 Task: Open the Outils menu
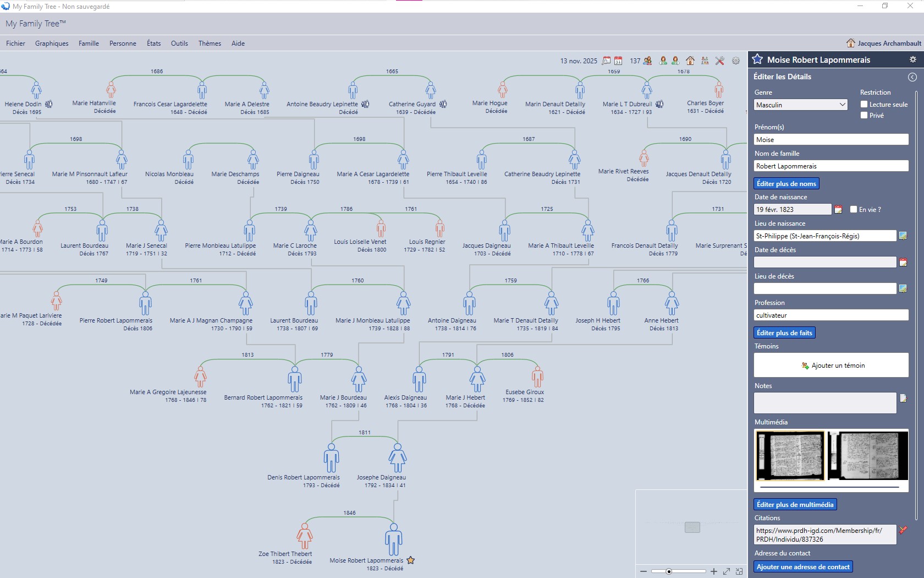(179, 43)
